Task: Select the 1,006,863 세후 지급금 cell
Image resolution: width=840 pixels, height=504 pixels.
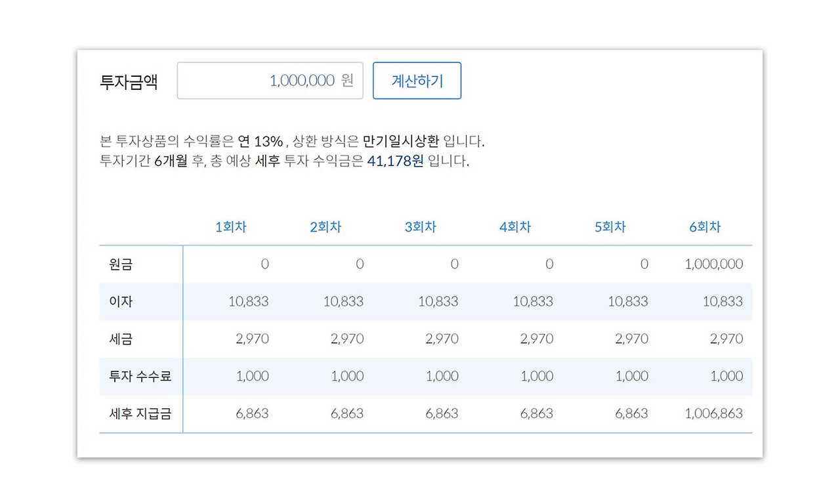Action: coord(714,414)
